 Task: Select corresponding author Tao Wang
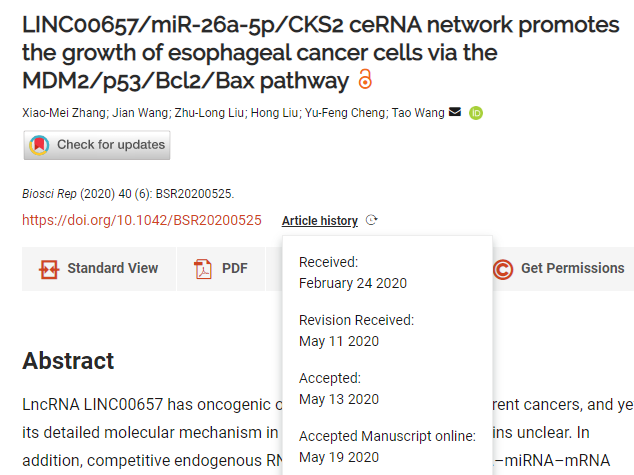coord(418,112)
